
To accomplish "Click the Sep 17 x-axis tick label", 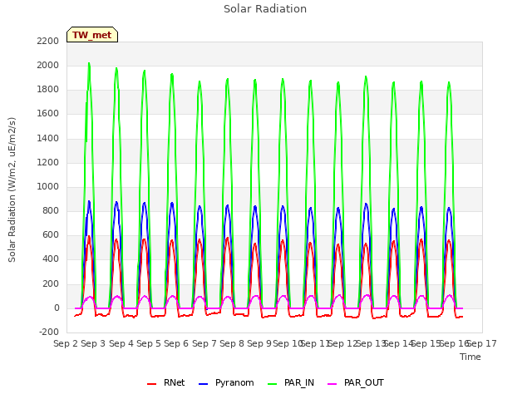I will click(x=482, y=343).
